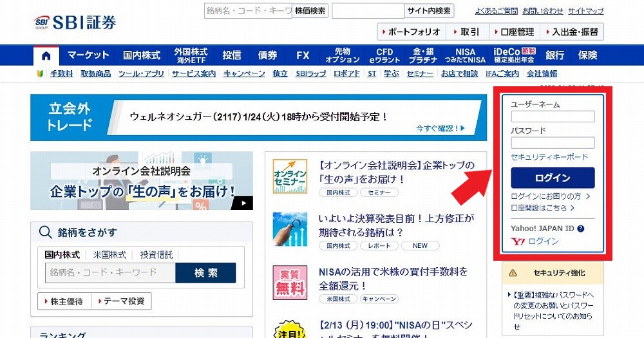
Task: Click the 口座管理 button
Action: [x=515, y=32]
